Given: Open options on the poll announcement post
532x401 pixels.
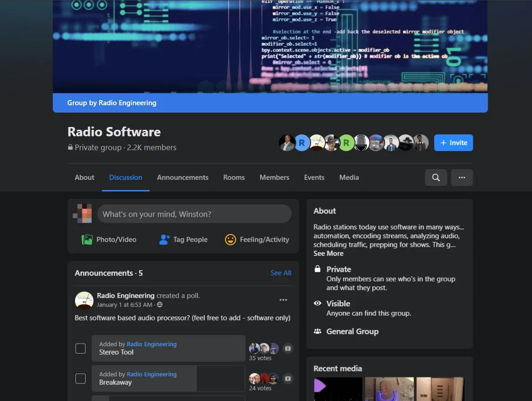Looking at the screenshot, I should [283, 299].
